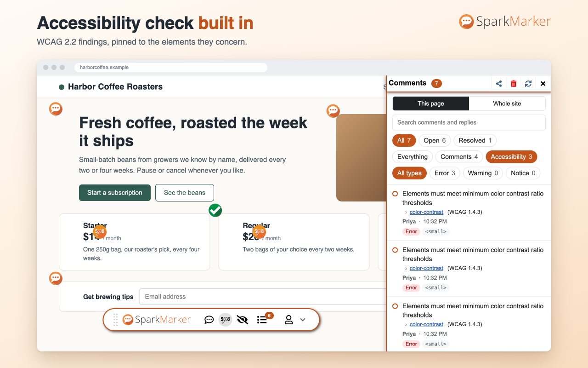Select the Comments 4 category filter

click(x=459, y=157)
